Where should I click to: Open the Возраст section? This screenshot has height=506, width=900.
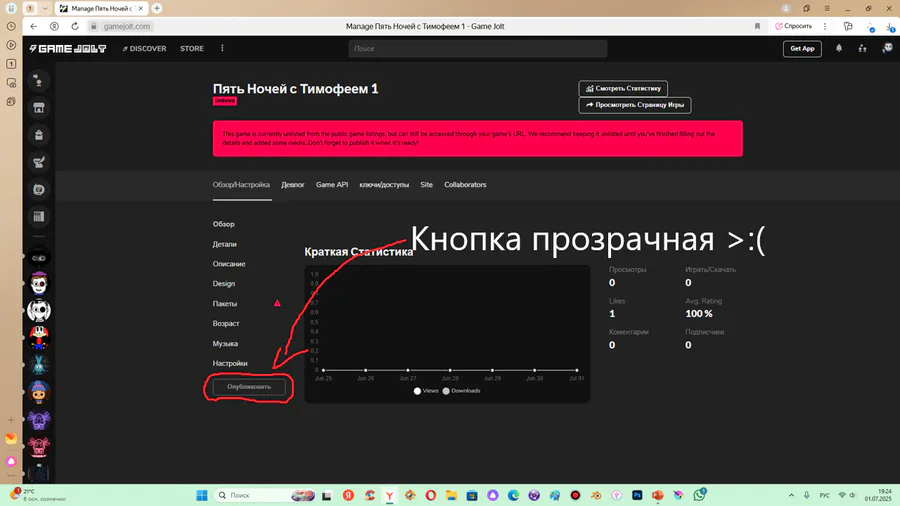pyautogui.click(x=226, y=324)
